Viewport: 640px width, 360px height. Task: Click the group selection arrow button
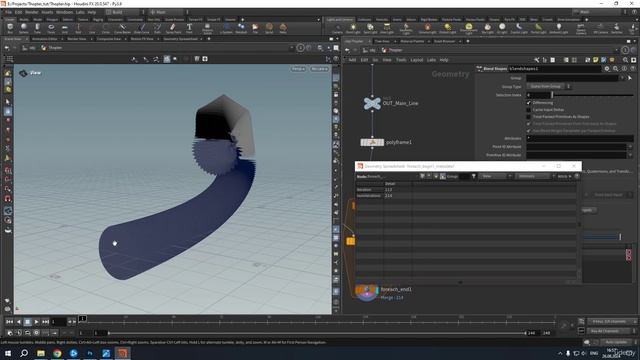pos(630,78)
